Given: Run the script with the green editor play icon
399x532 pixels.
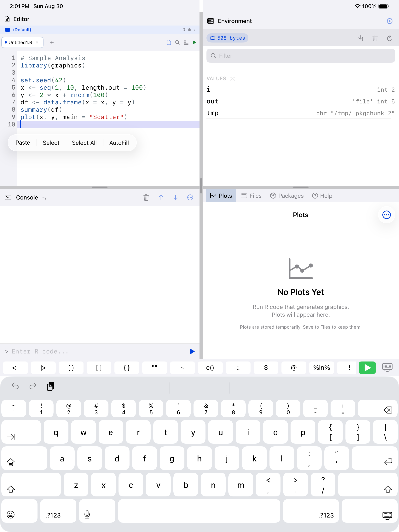Looking at the screenshot, I should pos(194,42).
